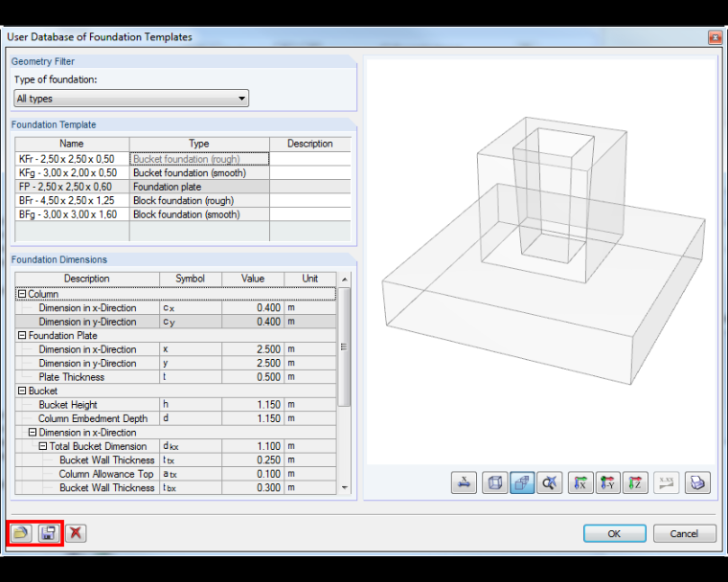
Task: Click the tbx Bucket Wall Thickness value 0.300
Action: tap(253, 488)
